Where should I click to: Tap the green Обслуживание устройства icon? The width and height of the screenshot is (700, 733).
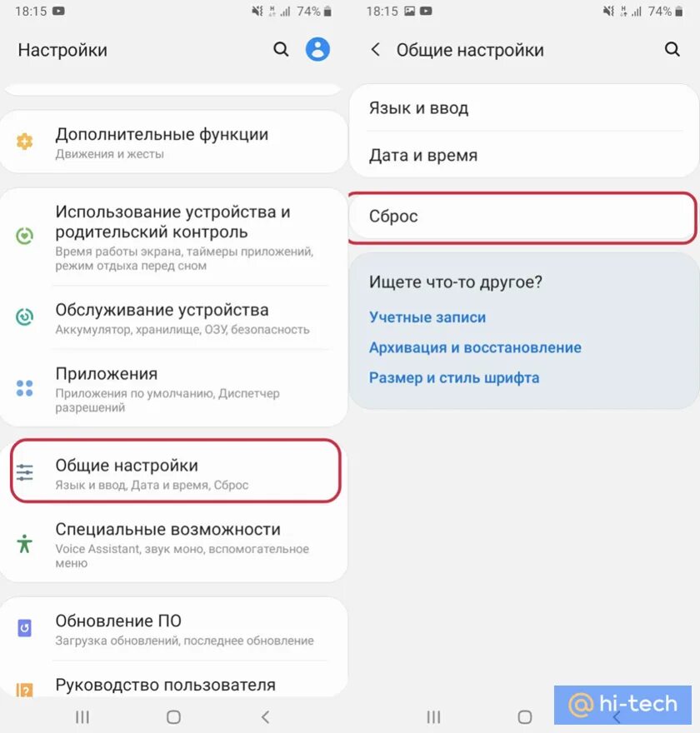pyautogui.click(x=25, y=317)
